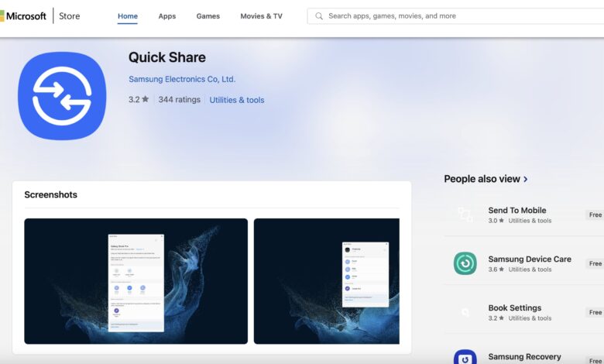Screen dimensions: 604x364
Task: Click the Send To Mobile 3.0 rating
Action: click(x=496, y=221)
